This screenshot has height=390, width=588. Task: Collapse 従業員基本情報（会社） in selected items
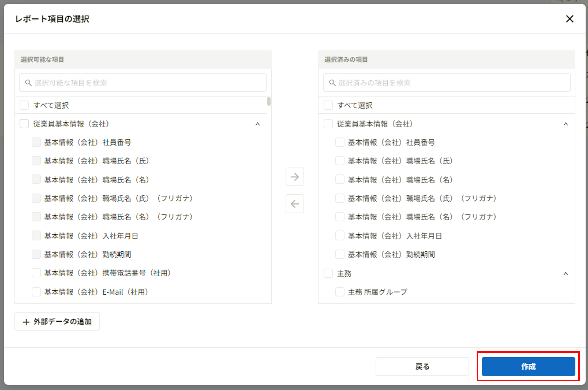coord(566,124)
